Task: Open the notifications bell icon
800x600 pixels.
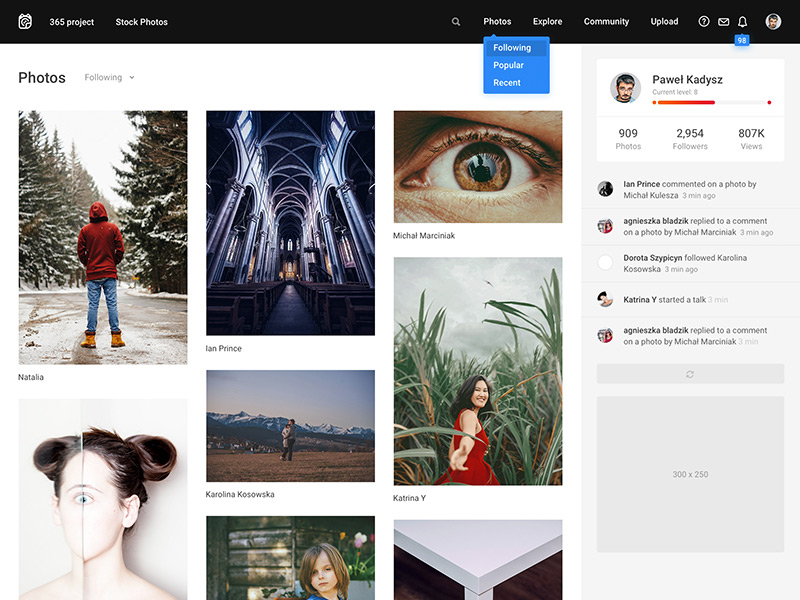Action: 742,21
